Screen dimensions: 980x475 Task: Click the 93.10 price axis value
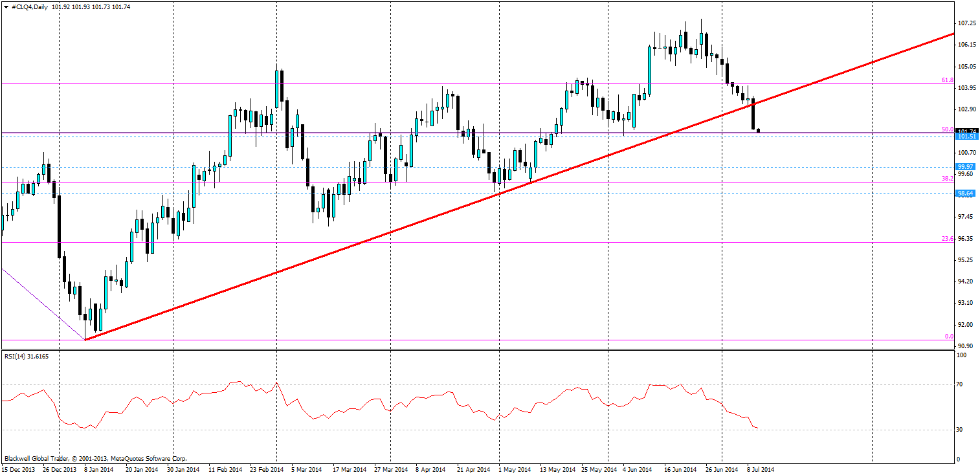tap(966, 302)
